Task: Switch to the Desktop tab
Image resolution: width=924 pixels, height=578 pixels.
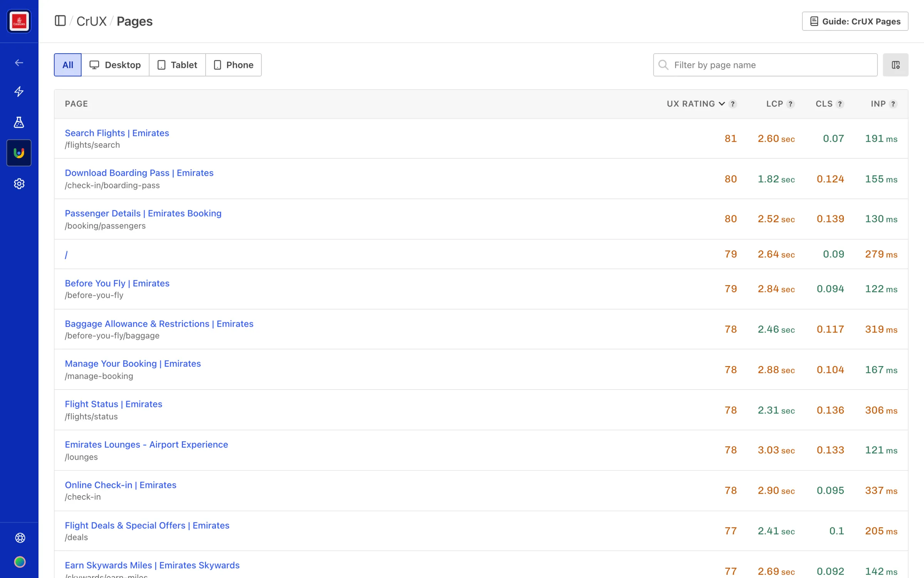Action: click(115, 65)
